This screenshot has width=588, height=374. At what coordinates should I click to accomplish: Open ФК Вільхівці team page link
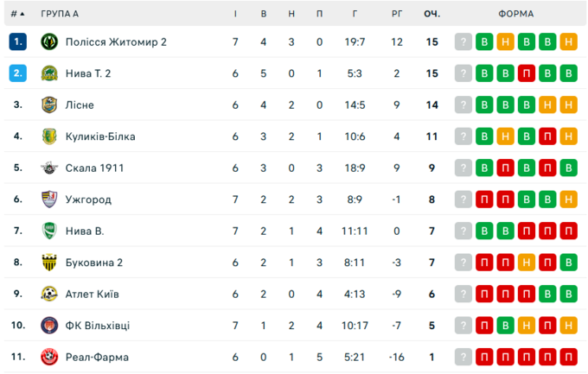point(98,326)
